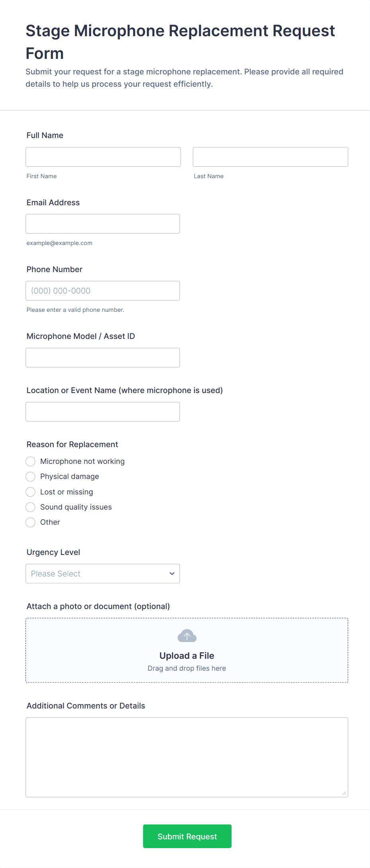Viewport: 370px width, 868px height.
Task: Select "Physical damage" option
Action: click(30, 477)
